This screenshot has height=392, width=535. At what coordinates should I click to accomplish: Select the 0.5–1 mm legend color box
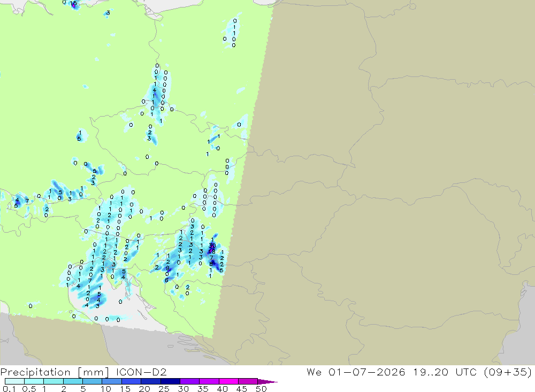pos(34,381)
